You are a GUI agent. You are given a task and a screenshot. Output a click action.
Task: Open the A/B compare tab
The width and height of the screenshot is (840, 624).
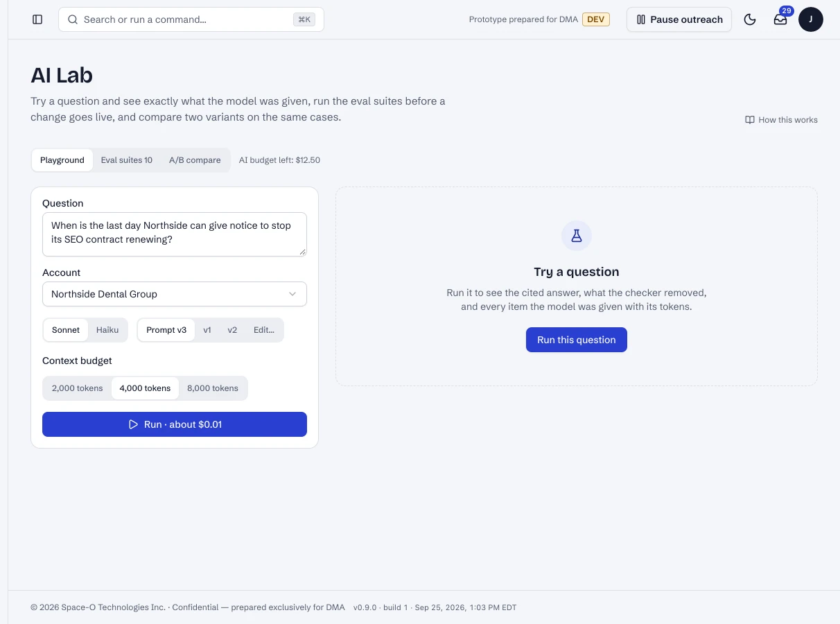point(195,160)
